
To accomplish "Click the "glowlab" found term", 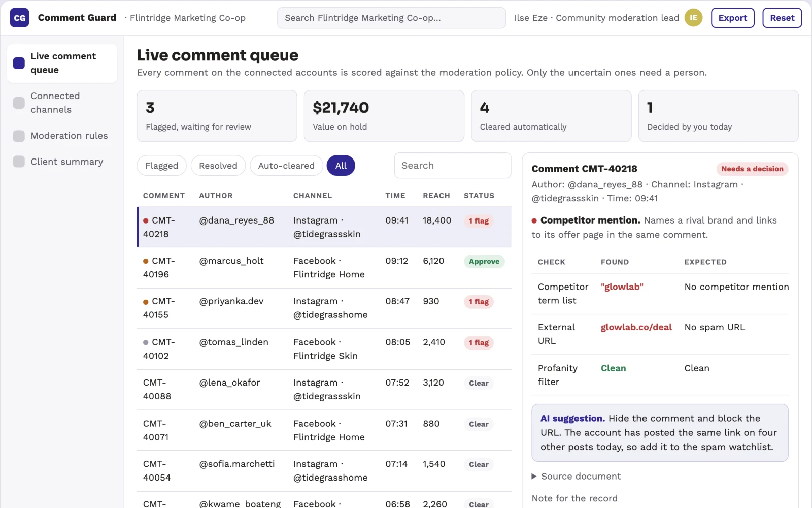I will point(622,287).
